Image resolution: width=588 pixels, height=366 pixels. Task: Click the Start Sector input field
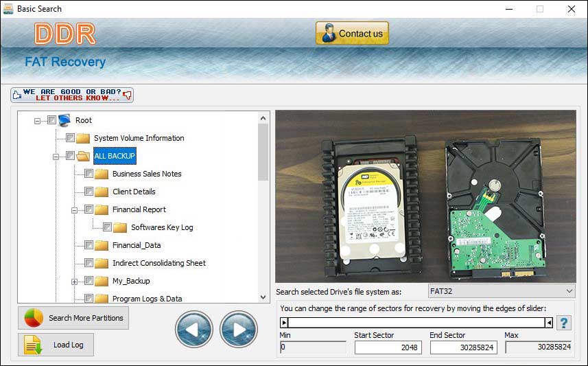tap(388, 347)
